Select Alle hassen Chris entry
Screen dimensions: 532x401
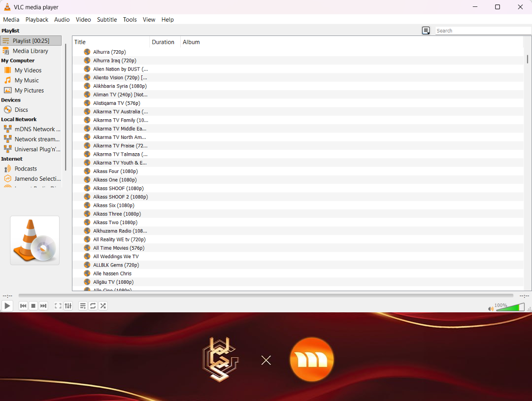pos(298,273)
